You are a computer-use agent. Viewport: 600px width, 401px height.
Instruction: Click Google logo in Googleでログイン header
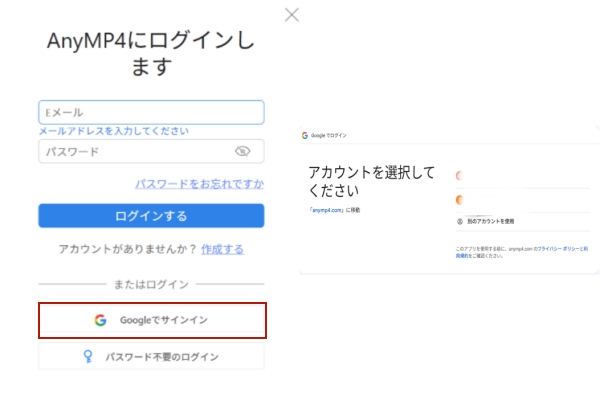coord(305,135)
